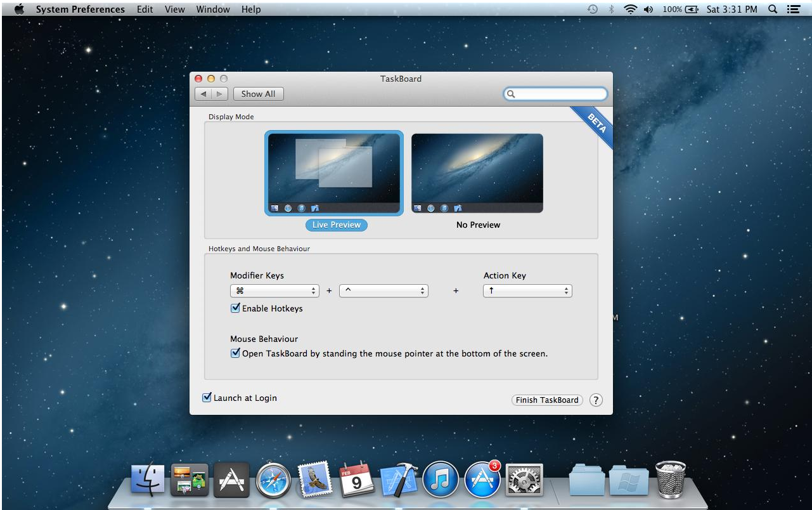Toggle the Enable Hotkeys checkbox
The height and width of the screenshot is (510, 812).
tap(235, 308)
